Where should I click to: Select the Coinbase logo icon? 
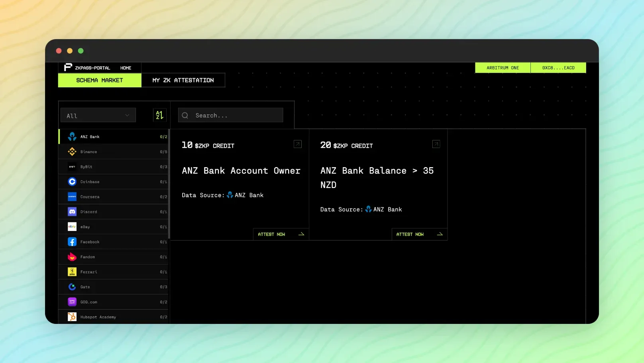[x=72, y=181]
